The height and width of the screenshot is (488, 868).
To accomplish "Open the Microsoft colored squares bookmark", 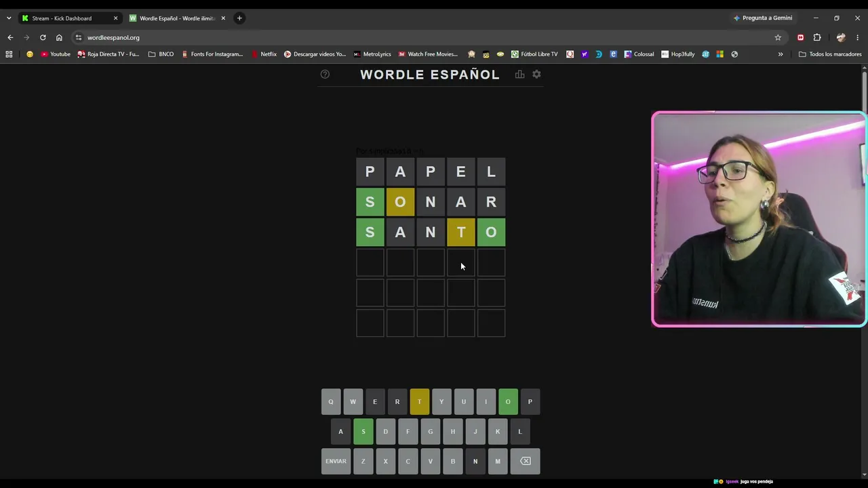I will pyautogui.click(x=719, y=54).
